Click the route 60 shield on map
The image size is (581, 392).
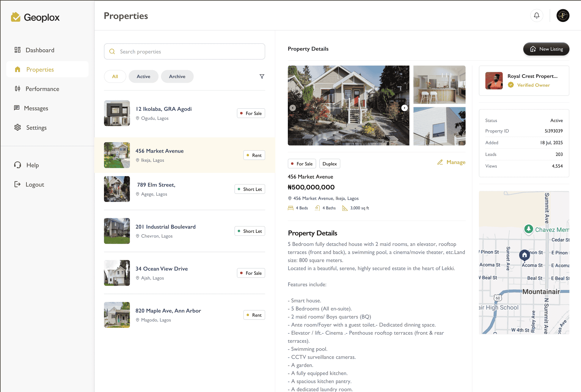[x=498, y=298]
